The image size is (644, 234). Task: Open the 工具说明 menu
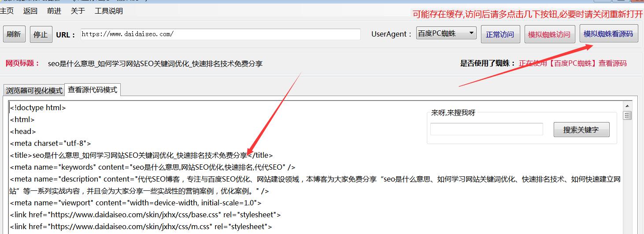(109, 11)
